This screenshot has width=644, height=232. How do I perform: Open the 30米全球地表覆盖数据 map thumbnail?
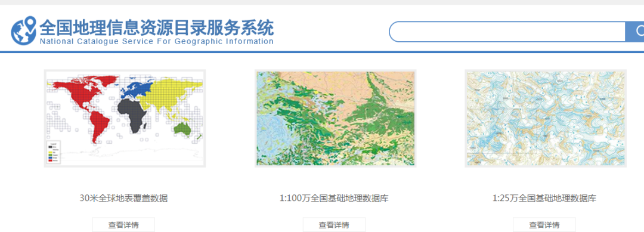pyautogui.click(x=125, y=118)
